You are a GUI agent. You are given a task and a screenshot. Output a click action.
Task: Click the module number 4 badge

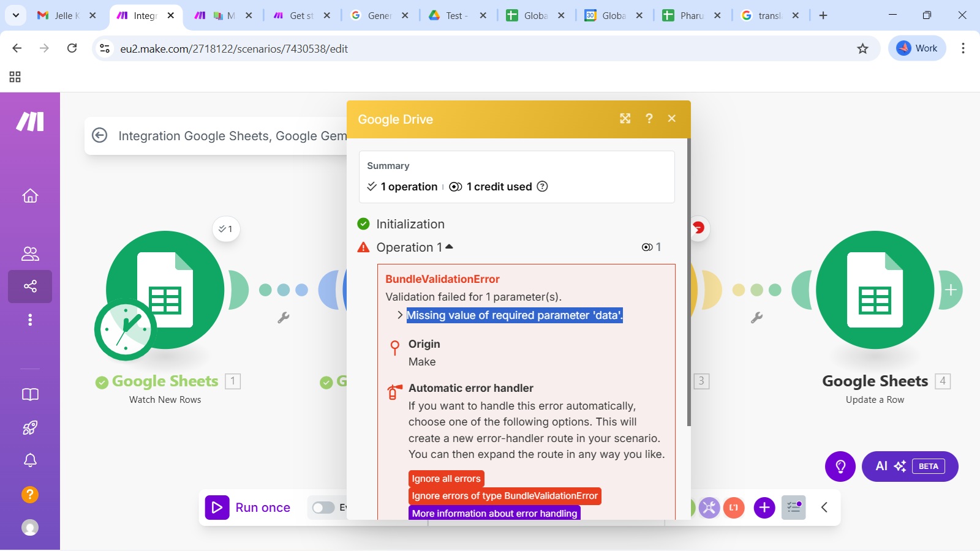click(x=943, y=381)
